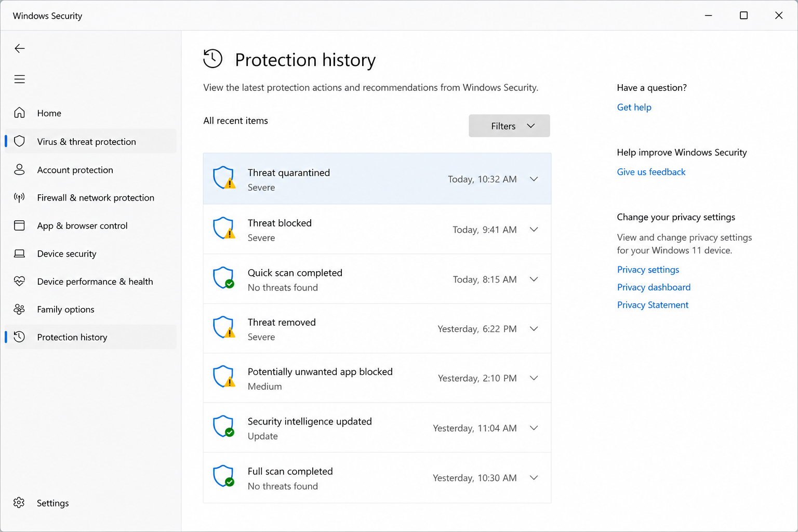Click "Yesterday, 6:22 PM" timestamp
The image size is (798, 532).
[477, 329]
